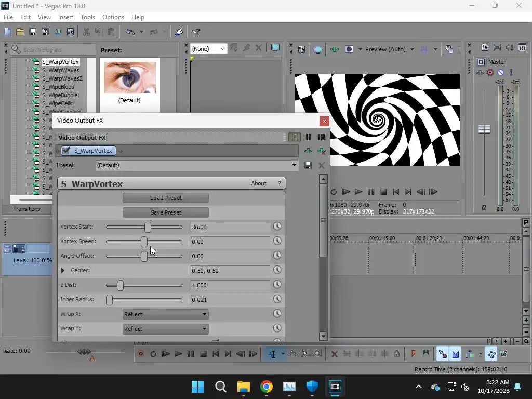Click the What's This help arrow icon

pos(196,32)
